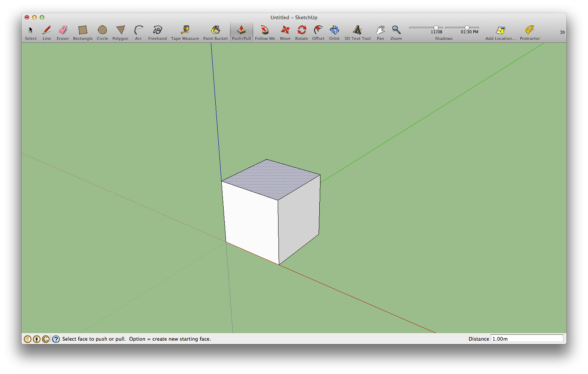Viewport: 588px width, 374px height.
Task: Choose the Protractor tool
Action: point(529,30)
